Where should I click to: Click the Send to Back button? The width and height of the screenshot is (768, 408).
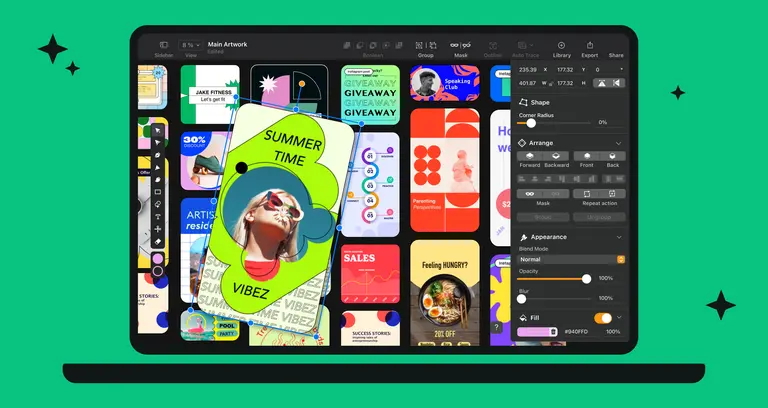point(613,156)
